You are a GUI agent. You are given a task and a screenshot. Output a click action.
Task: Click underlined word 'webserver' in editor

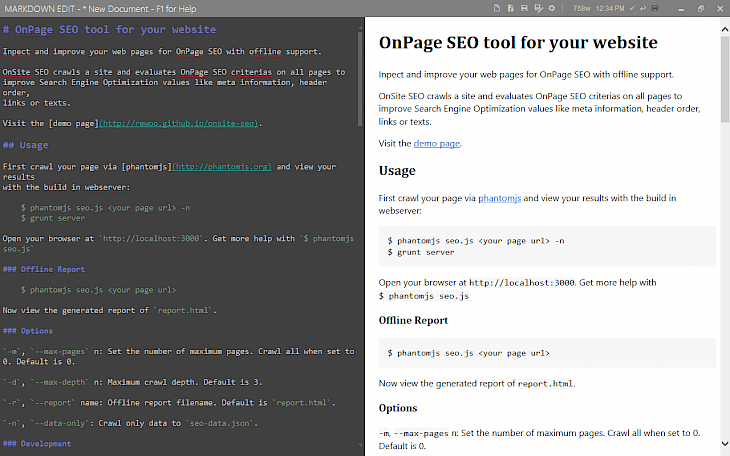coord(105,187)
